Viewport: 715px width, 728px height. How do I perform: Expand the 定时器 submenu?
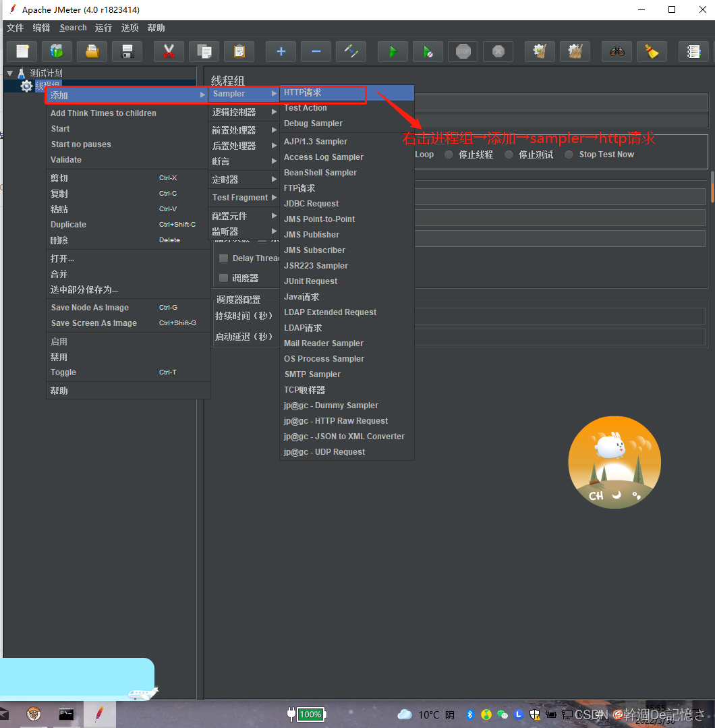(x=244, y=179)
